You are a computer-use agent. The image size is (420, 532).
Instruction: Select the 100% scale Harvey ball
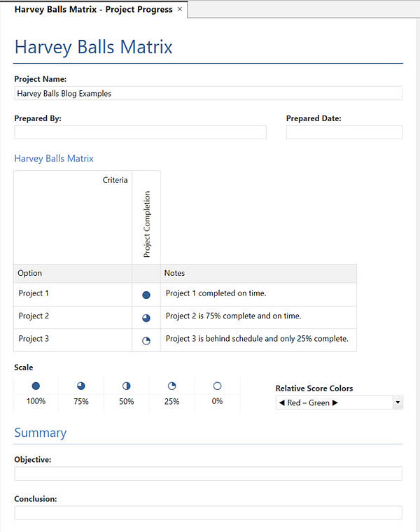point(36,386)
